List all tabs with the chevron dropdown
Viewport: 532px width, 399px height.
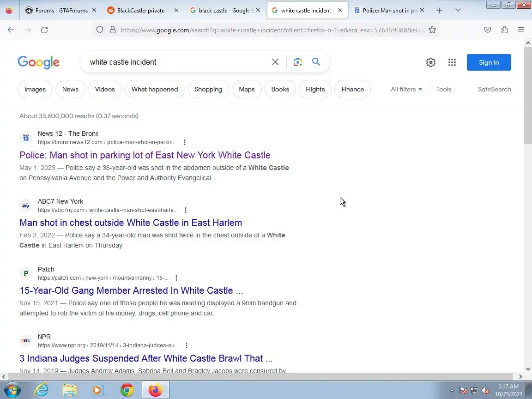(x=458, y=10)
